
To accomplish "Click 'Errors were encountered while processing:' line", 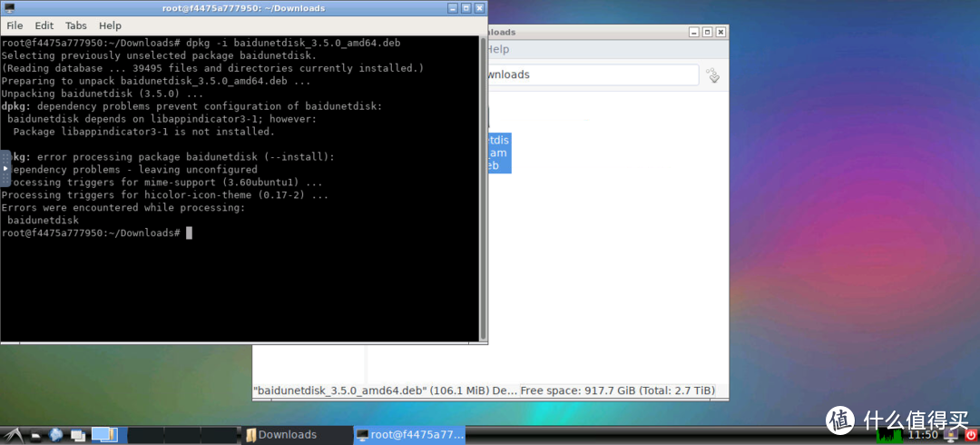I will [123, 207].
